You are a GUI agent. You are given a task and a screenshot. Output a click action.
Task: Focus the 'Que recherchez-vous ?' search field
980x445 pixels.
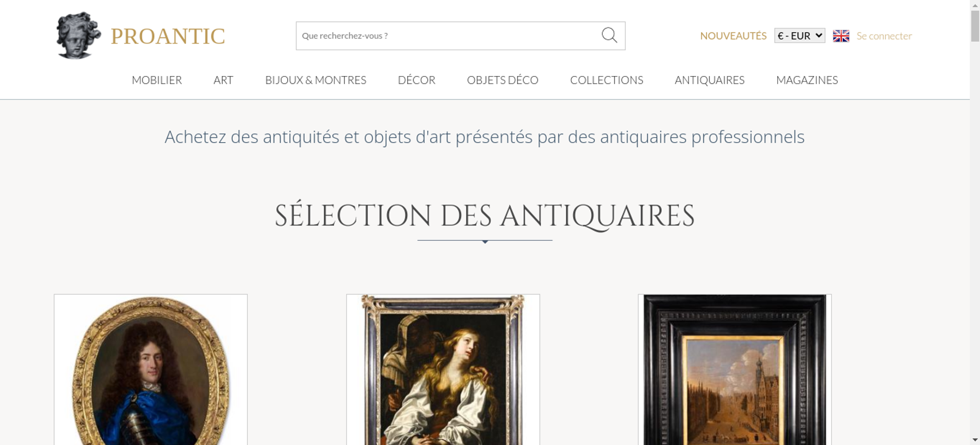point(448,36)
